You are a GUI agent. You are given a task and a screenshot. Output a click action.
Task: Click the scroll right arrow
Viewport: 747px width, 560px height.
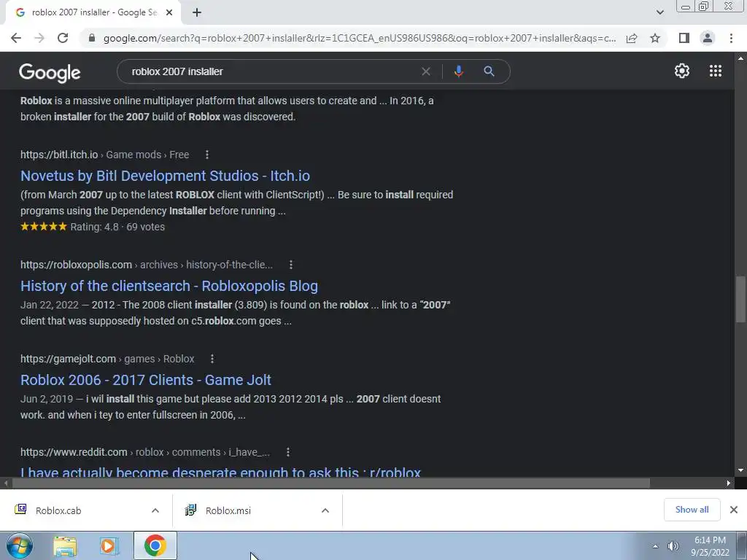coord(729,483)
